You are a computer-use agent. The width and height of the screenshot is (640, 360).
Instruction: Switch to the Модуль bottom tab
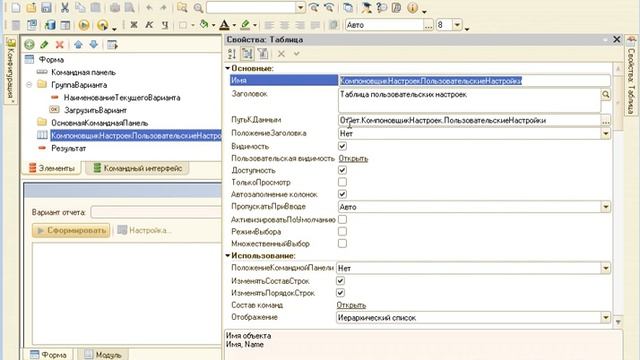pyautogui.click(x=103, y=355)
